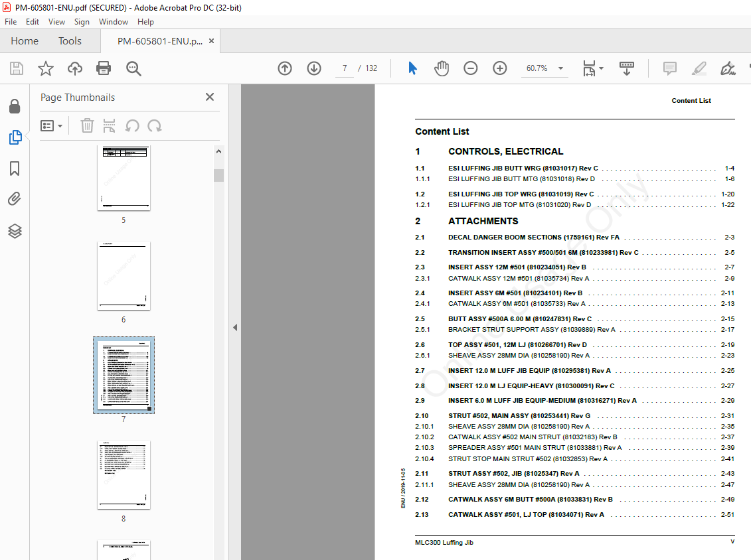
Task: Select the Highlight text pen tool
Action: pos(699,68)
